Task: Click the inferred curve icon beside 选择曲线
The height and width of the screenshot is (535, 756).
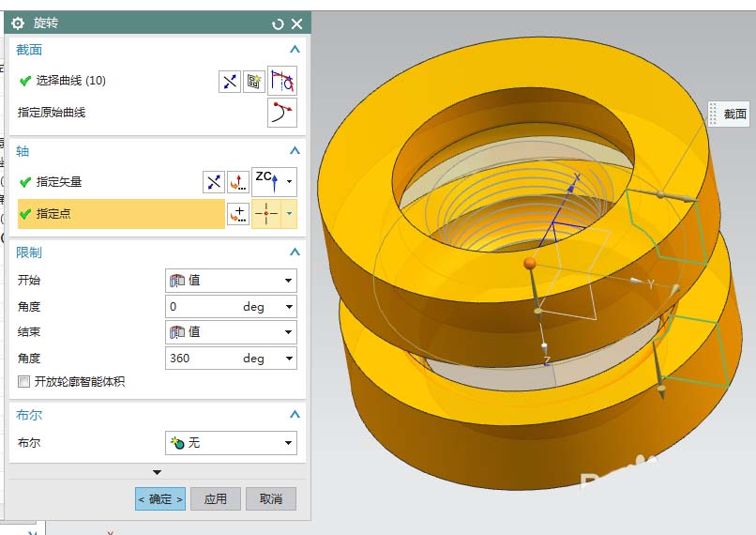Action: (x=230, y=82)
